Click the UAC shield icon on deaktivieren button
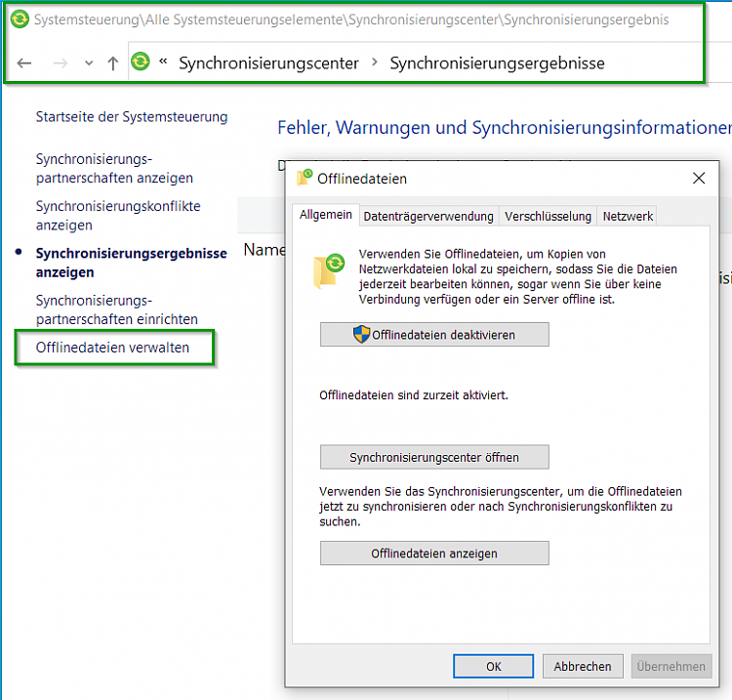The image size is (732, 700). click(x=361, y=334)
